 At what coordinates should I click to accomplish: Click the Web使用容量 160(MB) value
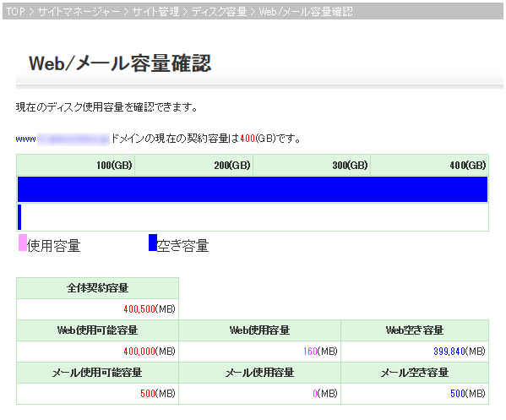[x=320, y=351]
